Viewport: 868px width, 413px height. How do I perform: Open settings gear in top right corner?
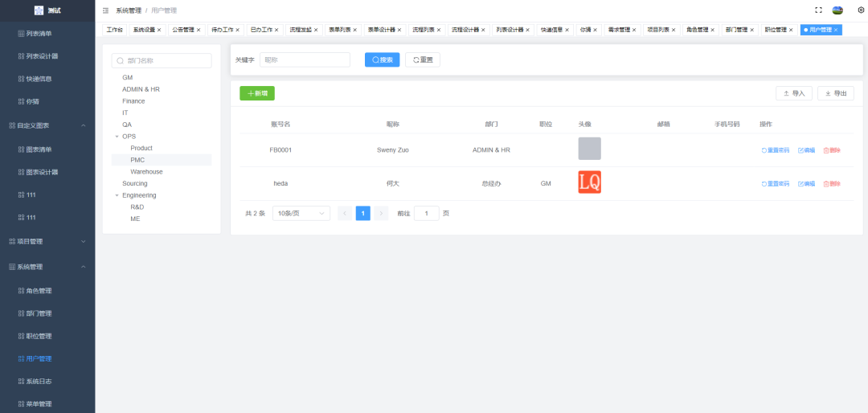click(860, 10)
